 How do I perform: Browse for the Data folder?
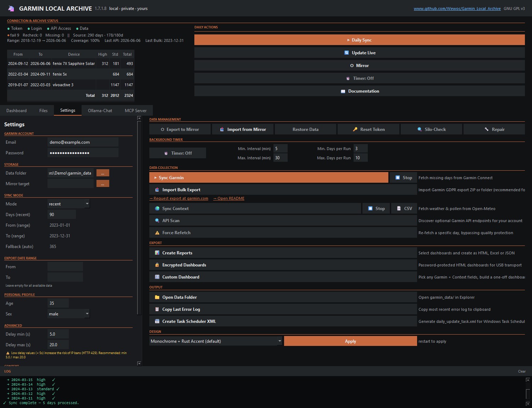(x=102, y=173)
